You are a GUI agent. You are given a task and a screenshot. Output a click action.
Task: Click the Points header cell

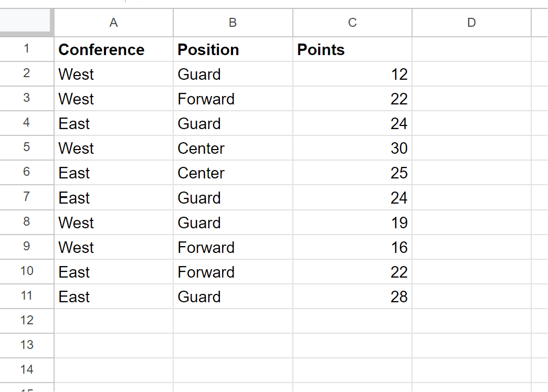pos(352,49)
